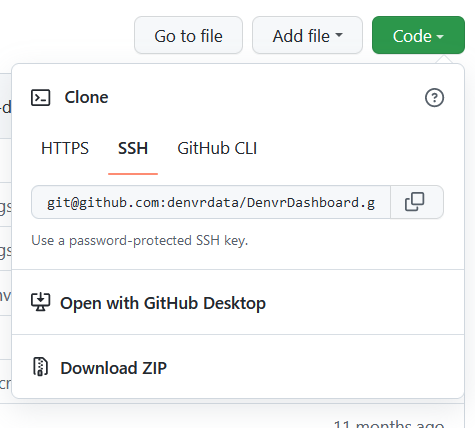The width and height of the screenshot is (475, 428).
Task: Click the 11 months ago timestamp
Action: click(389, 424)
